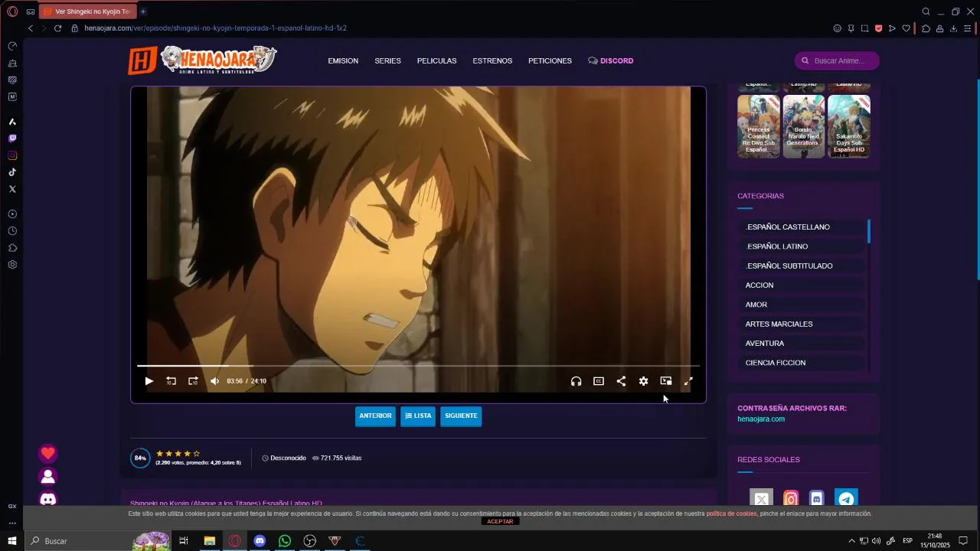Go back in browser history

(31, 28)
